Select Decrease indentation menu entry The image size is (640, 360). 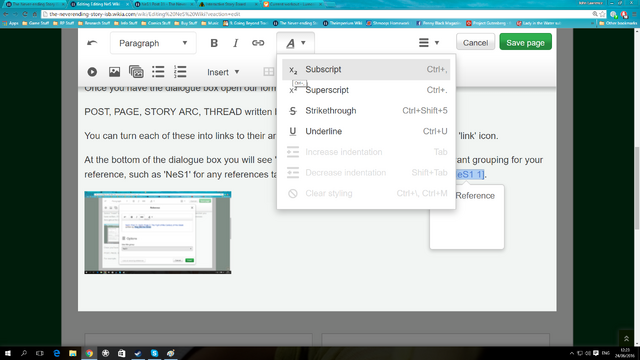[366, 173]
